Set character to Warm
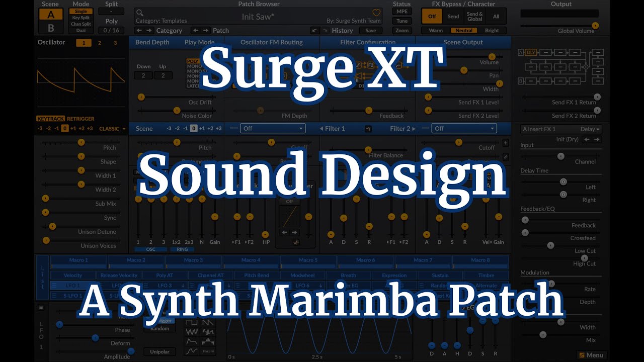 pos(436,31)
